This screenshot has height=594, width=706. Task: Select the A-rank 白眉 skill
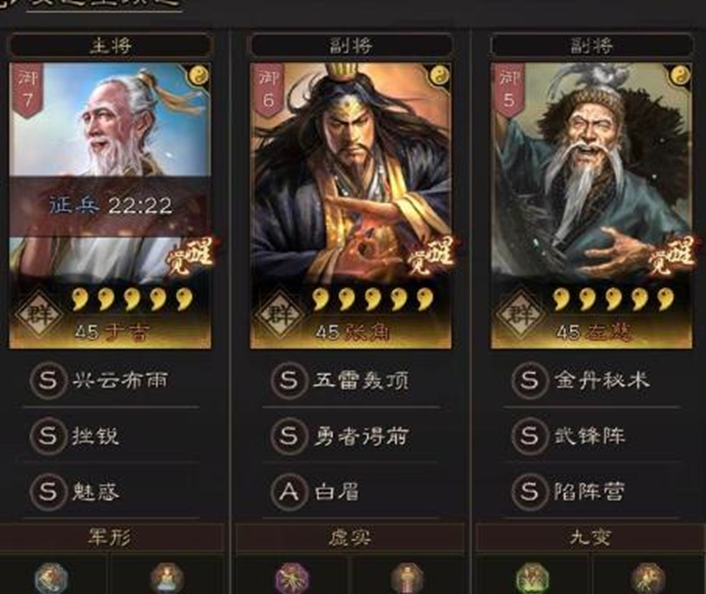point(351,491)
